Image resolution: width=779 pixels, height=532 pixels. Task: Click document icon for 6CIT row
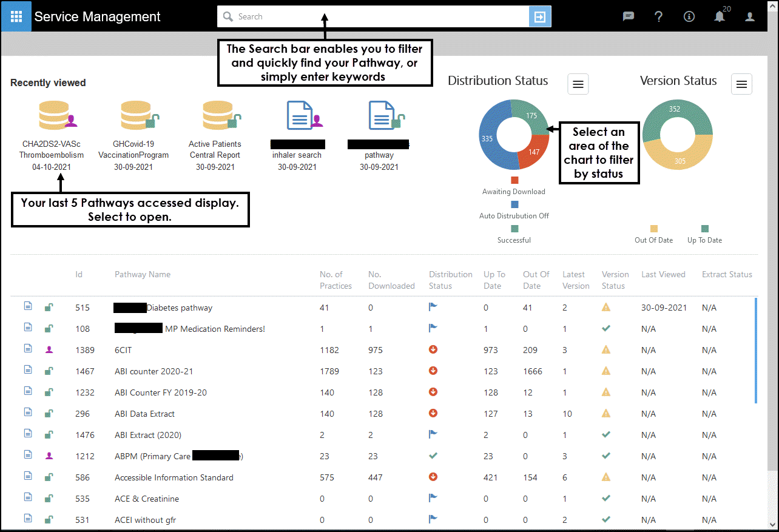pyautogui.click(x=28, y=349)
